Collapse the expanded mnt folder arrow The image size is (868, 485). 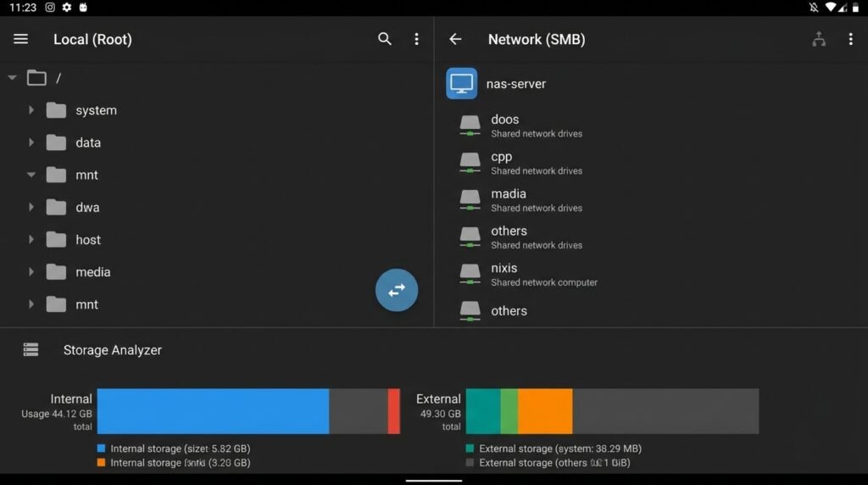point(31,175)
